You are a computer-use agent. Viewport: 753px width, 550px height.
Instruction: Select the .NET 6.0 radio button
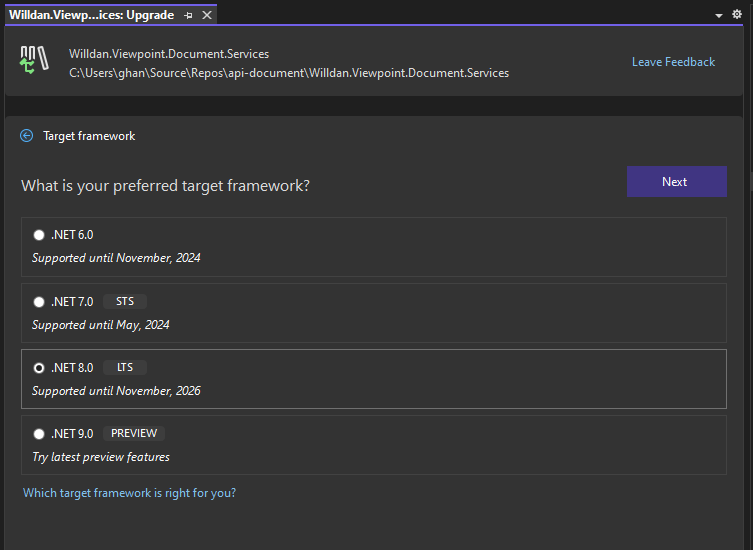[39, 235]
